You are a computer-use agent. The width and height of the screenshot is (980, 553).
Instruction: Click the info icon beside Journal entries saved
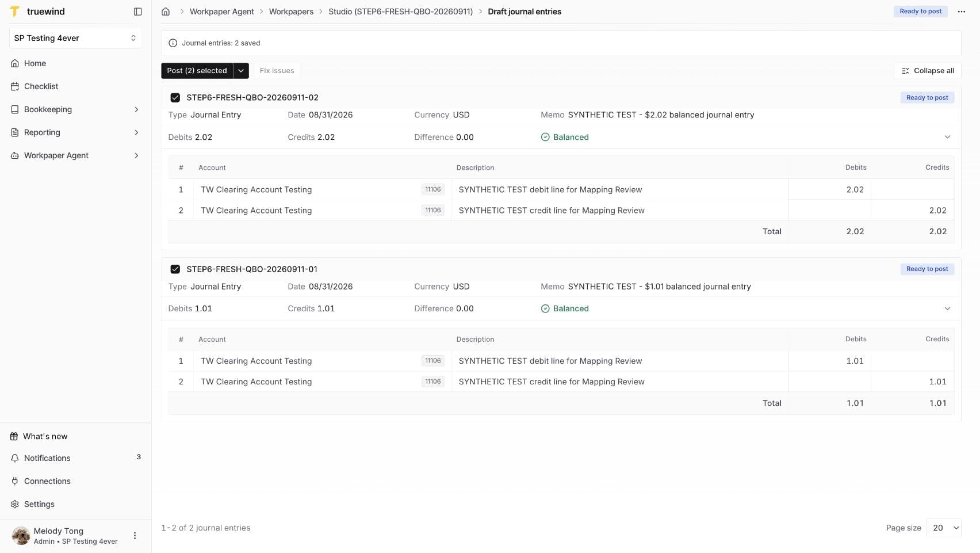click(x=173, y=43)
